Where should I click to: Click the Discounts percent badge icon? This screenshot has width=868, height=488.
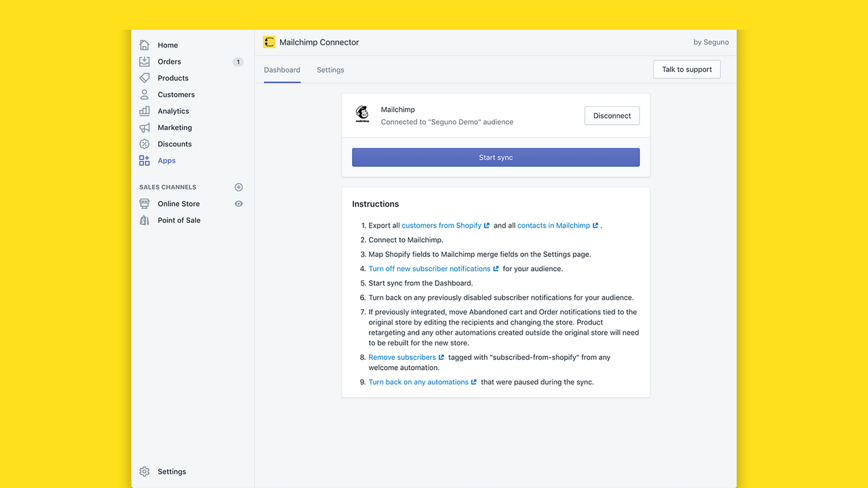144,144
